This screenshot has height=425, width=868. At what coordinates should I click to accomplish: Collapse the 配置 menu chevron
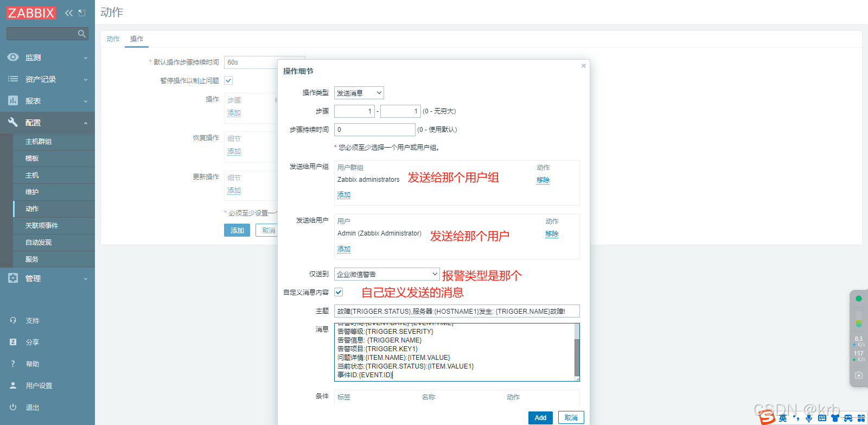86,123
